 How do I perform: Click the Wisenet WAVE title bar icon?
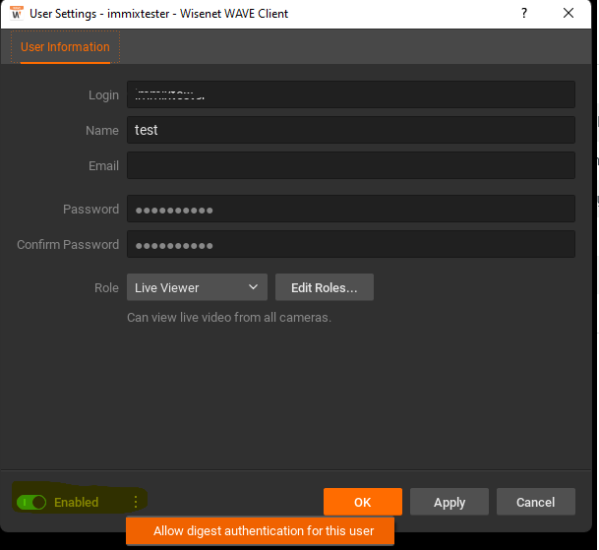pyautogui.click(x=16, y=13)
